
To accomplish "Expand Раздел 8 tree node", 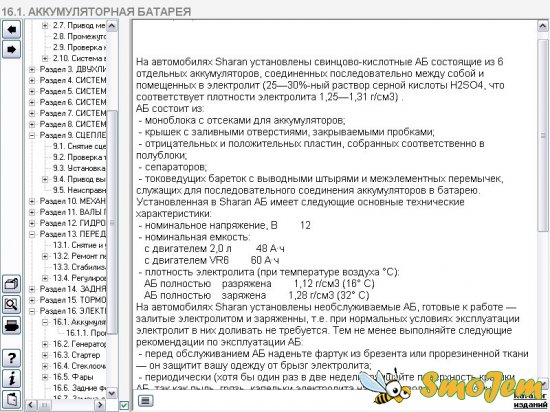I will (32, 124).
